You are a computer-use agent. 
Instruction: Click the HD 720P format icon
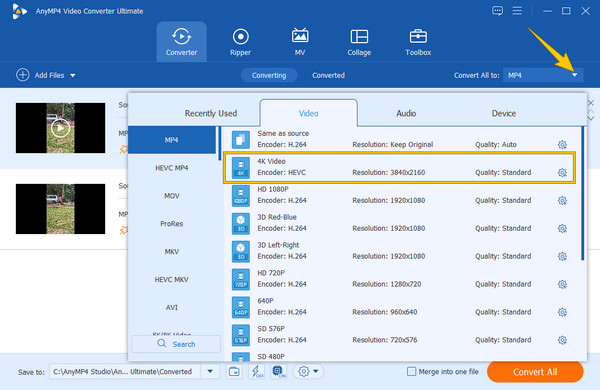point(241,279)
